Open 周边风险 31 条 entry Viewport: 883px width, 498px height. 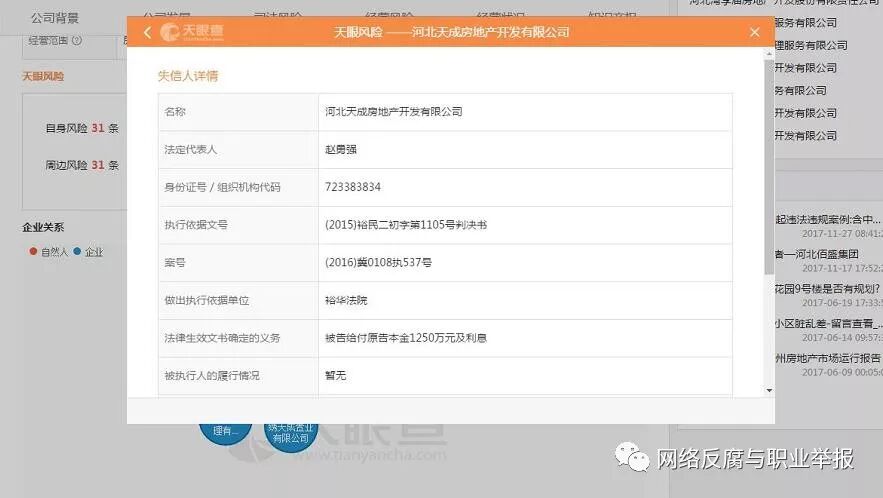pos(82,165)
